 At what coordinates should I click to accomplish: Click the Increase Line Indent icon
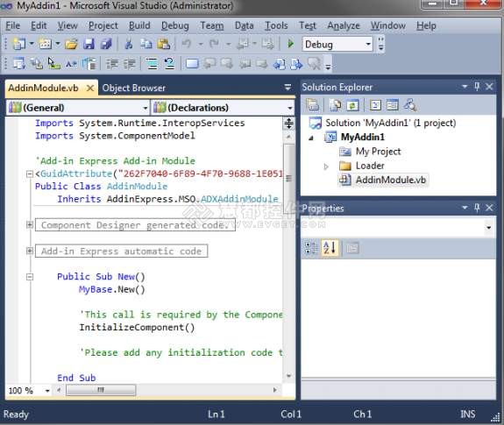pos(130,64)
